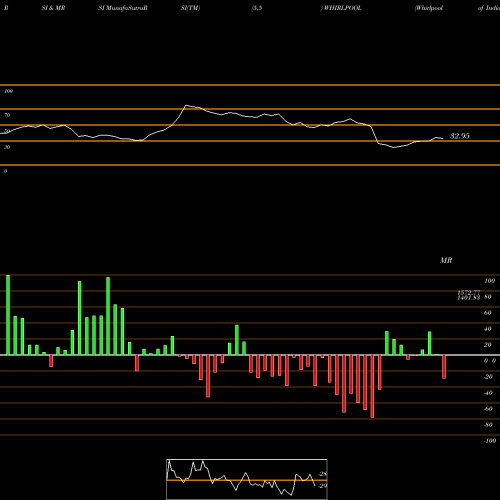500x500 pixels.
Task: Click the 70 label on the RSI axis
Action: coord(7,115)
